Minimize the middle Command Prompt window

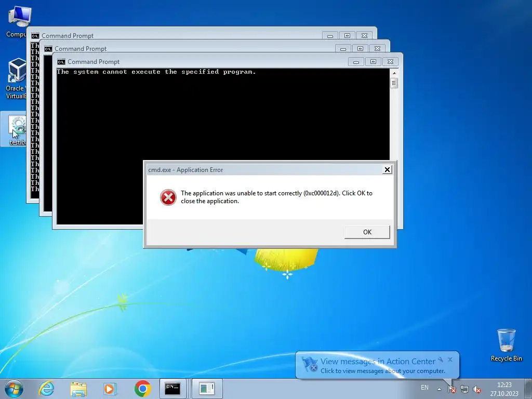click(x=343, y=49)
